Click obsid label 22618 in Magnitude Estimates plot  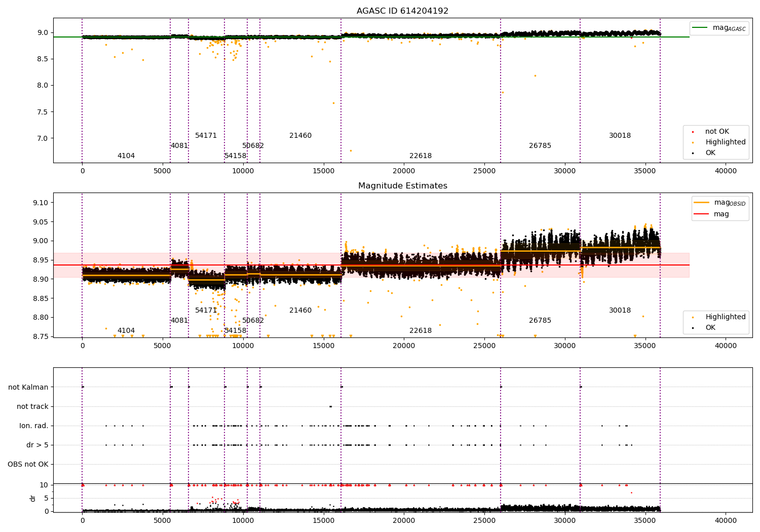(421, 331)
